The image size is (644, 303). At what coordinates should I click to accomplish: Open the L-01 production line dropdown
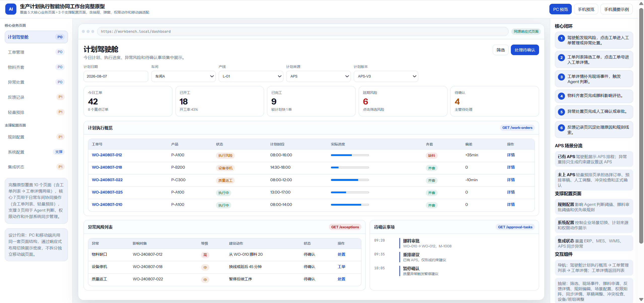(251, 76)
